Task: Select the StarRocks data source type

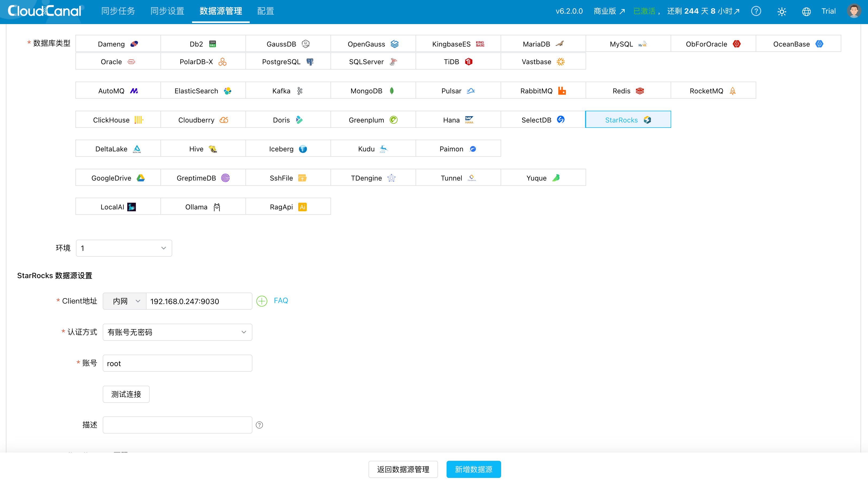Action: pyautogui.click(x=628, y=120)
